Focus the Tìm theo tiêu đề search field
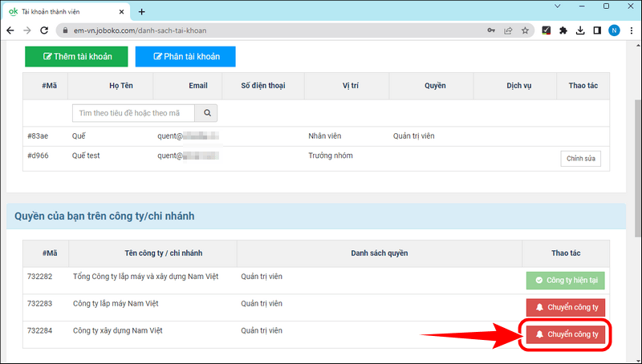 coord(132,113)
